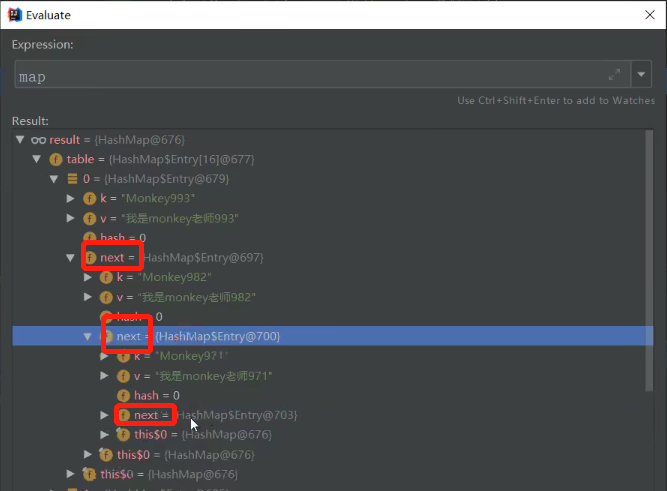The height and width of the screenshot is (491, 667).
Task: Expand the v = "我是monkey老师982" node
Action: 88,297
